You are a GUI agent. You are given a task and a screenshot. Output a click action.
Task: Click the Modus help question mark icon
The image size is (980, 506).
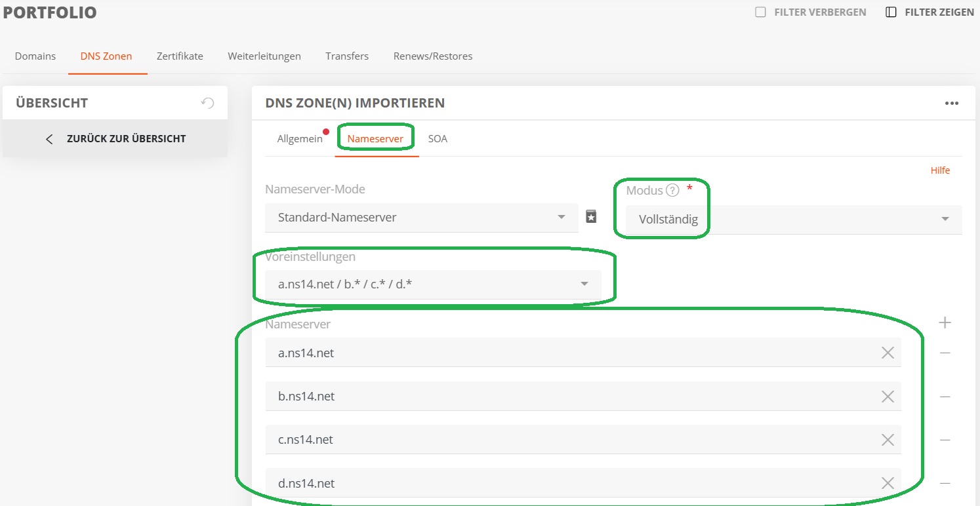click(x=672, y=191)
